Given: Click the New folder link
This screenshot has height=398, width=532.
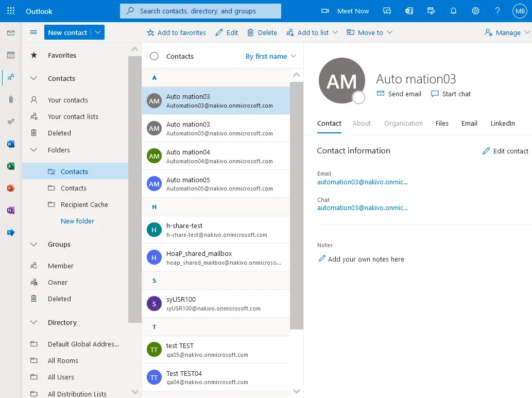Looking at the screenshot, I should pos(77,221).
